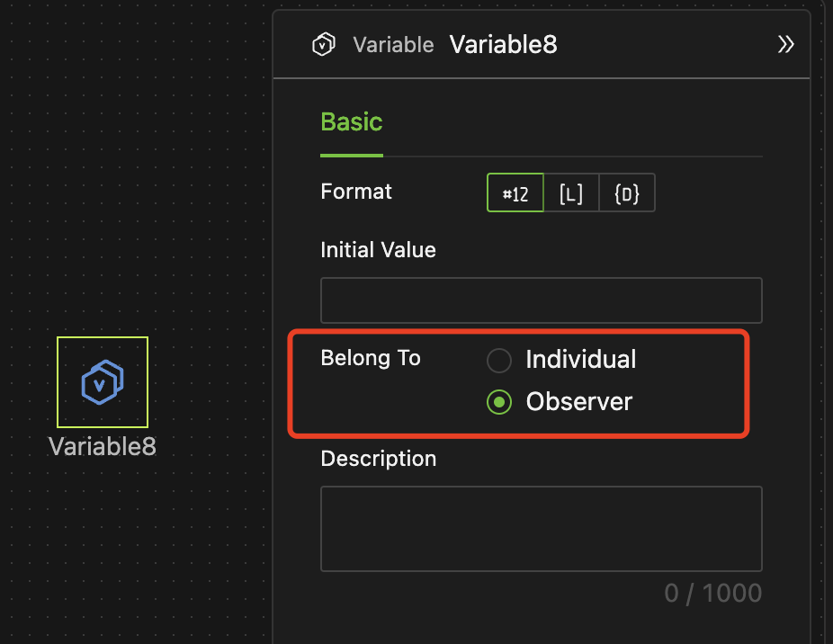Click the Individual option label text
Image resolution: width=833 pixels, height=644 pixels.
click(580, 360)
